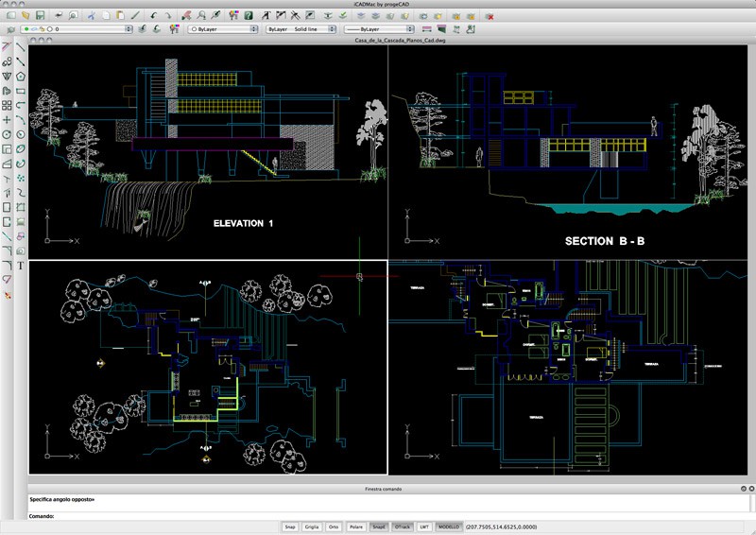The image size is (756, 535).
Task: Toggle Snap mode in status bar
Action: tap(288, 526)
